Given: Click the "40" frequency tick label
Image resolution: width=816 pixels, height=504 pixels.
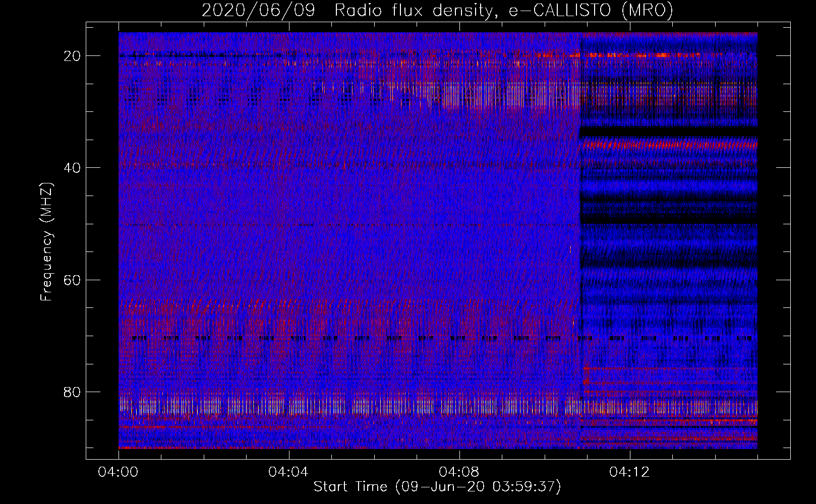Looking at the screenshot, I should 72,168.
